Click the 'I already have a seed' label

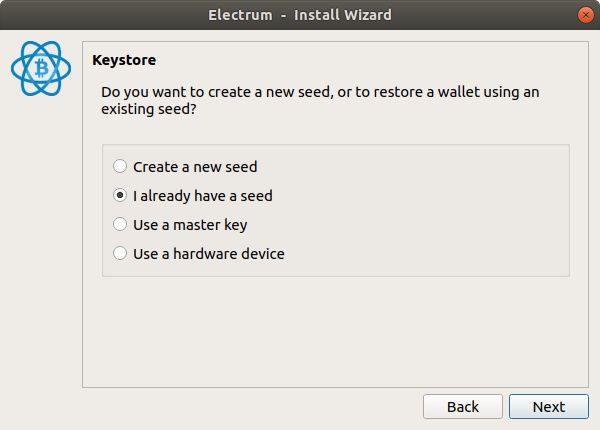203,196
